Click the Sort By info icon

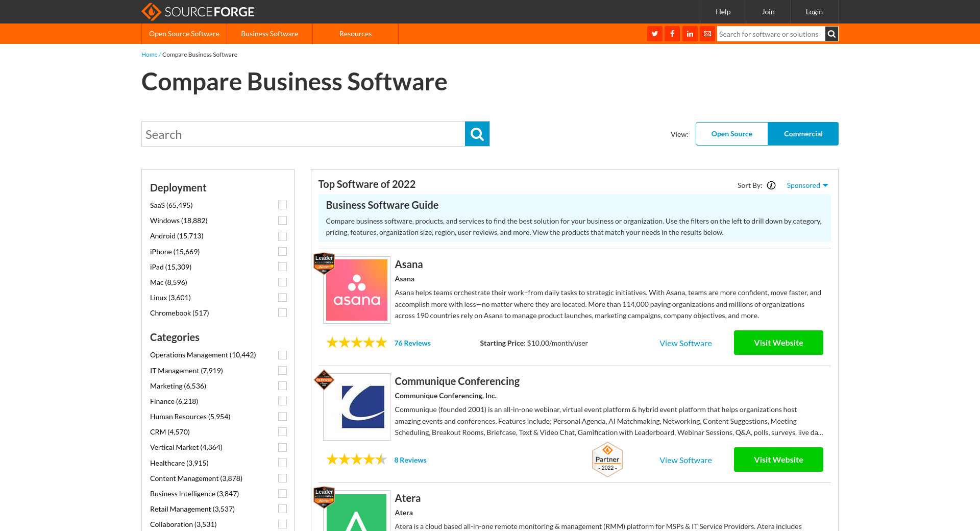click(x=771, y=185)
